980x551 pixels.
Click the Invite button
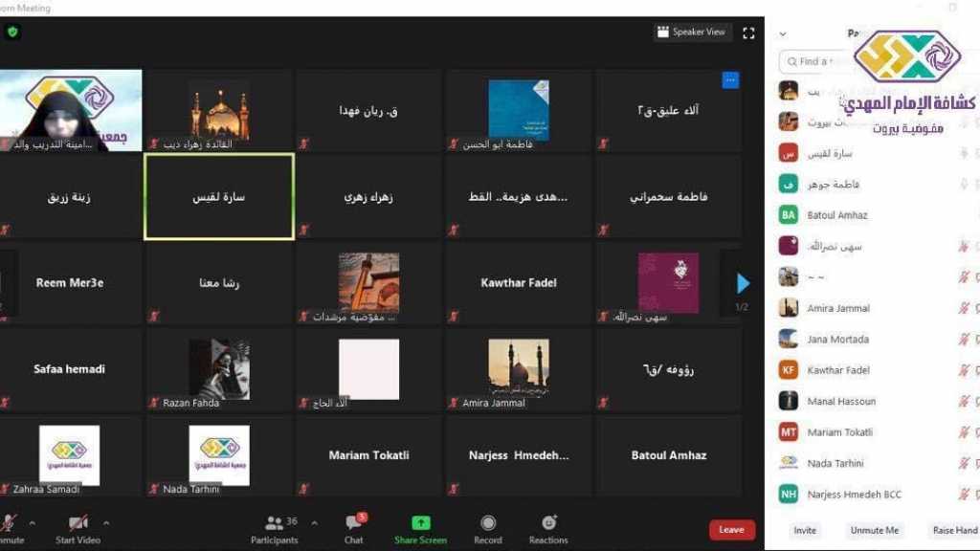point(805,530)
